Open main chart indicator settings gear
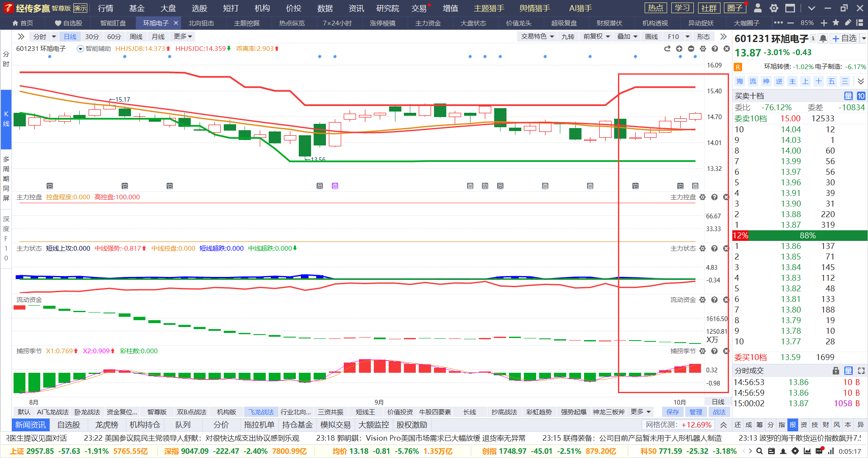 pyautogui.click(x=703, y=49)
